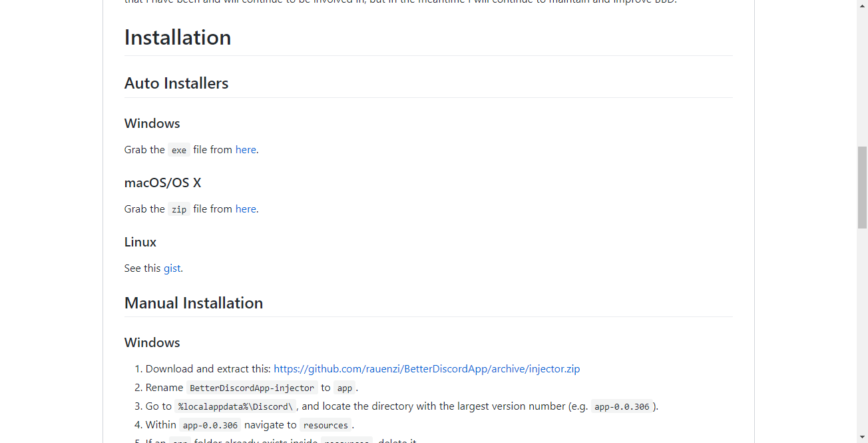Image resolution: width=868 pixels, height=443 pixels.
Task: Click the Installation heading
Action: point(178,37)
